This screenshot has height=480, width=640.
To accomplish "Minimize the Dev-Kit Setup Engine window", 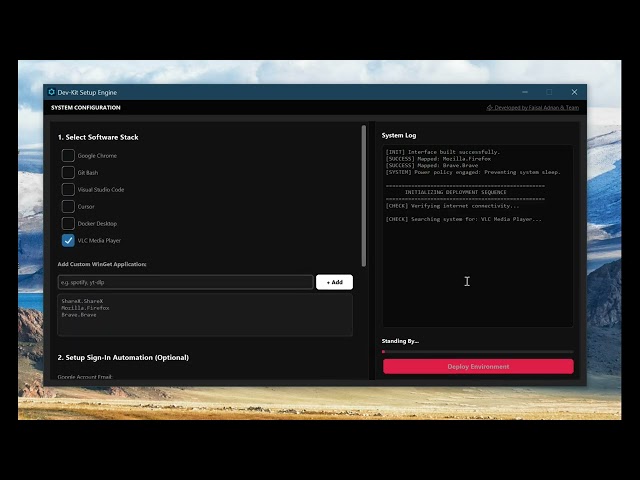I will tap(525, 92).
